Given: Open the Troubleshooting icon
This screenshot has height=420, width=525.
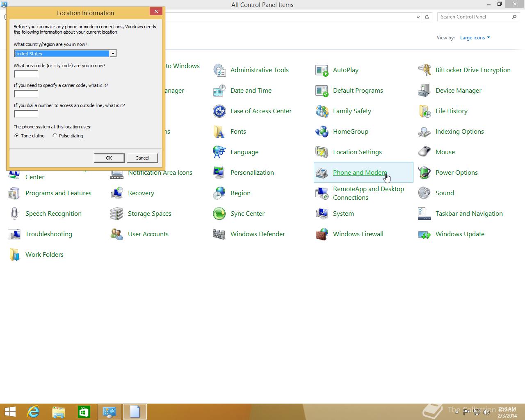Looking at the screenshot, I should pos(14,234).
